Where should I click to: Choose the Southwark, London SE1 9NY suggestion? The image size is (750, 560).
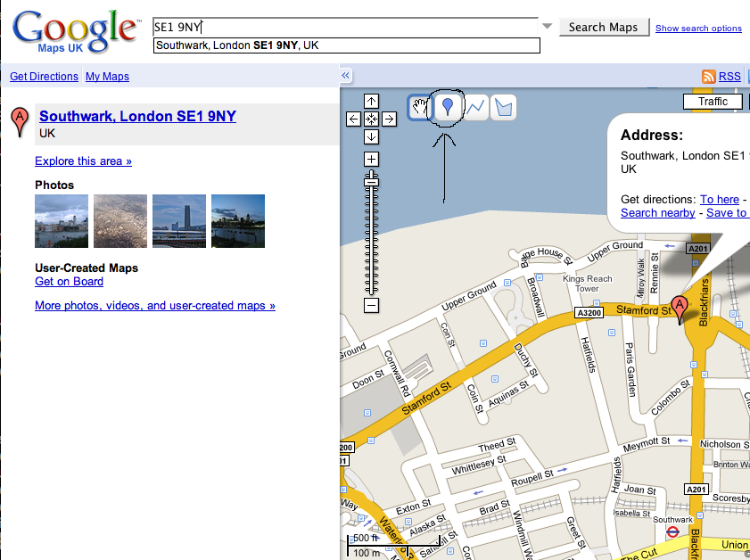347,45
